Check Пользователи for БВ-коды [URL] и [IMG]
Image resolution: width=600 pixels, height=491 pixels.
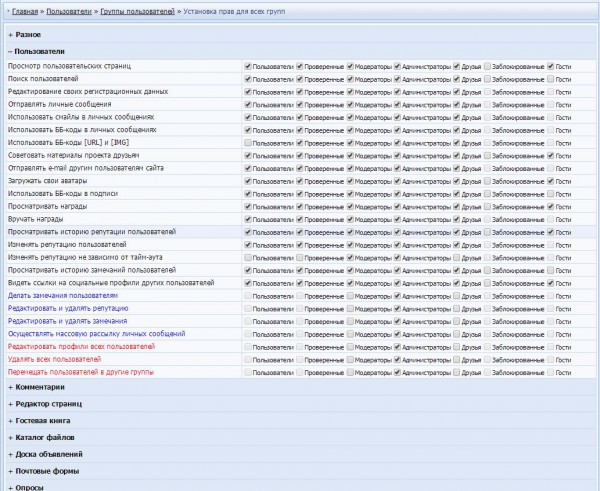[248, 143]
